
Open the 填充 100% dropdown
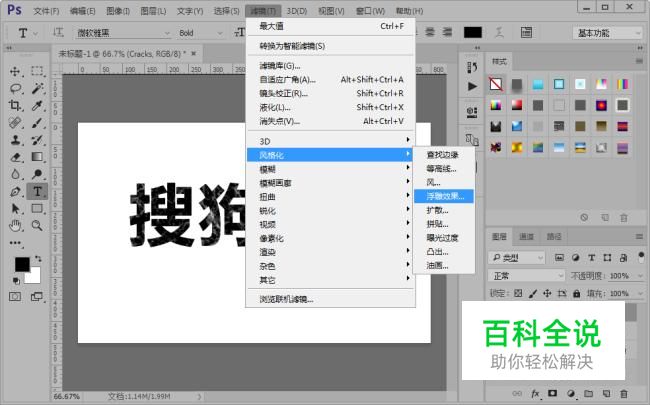tap(640, 293)
